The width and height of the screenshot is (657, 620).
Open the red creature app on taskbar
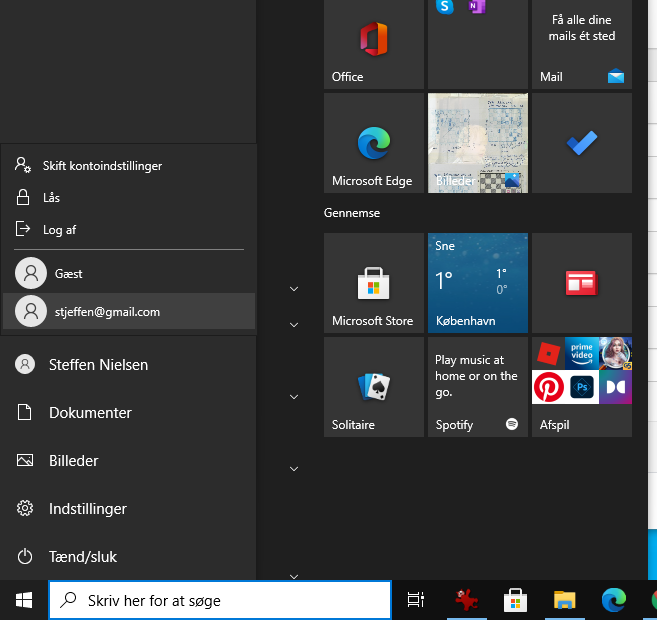(466, 600)
